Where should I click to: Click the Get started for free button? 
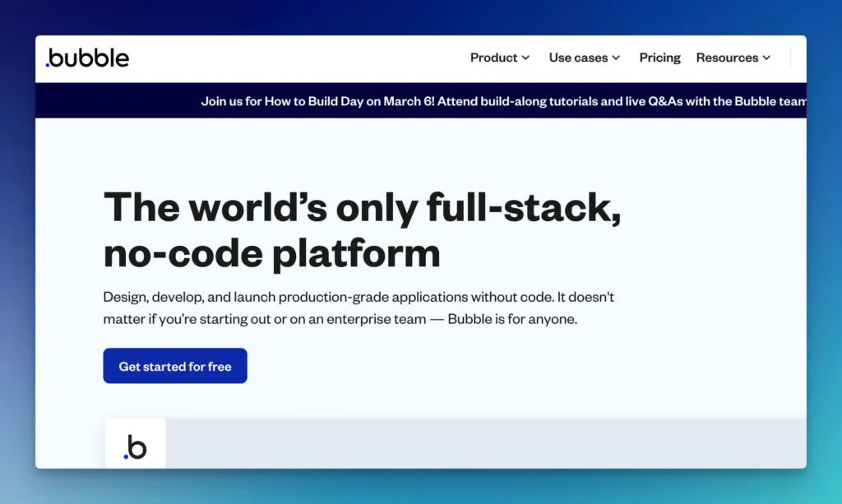pyautogui.click(x=175, y=366)
